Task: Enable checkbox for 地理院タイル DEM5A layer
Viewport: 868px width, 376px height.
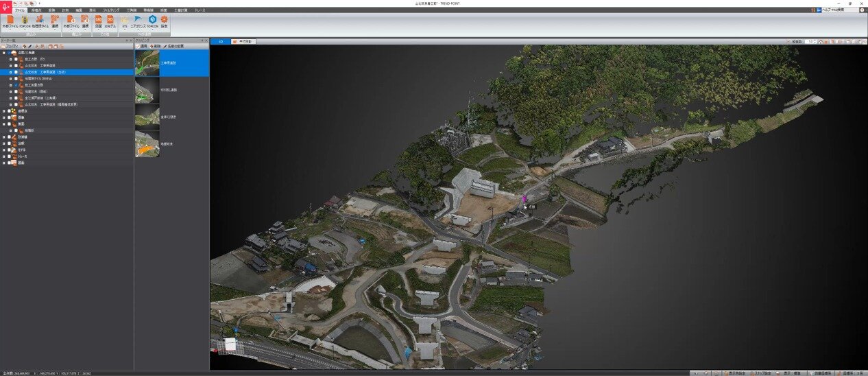Action: pyautogui.click(x=16, y=78)
